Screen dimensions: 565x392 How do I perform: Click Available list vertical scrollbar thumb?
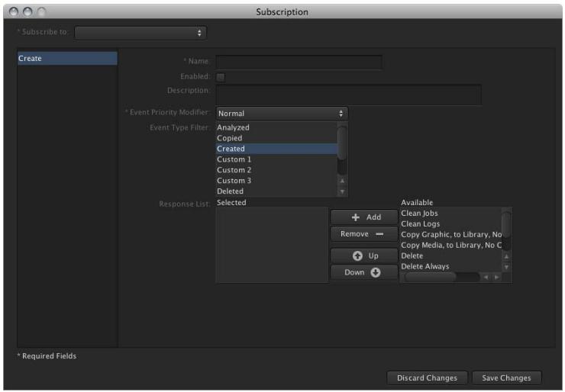point(506,225)
